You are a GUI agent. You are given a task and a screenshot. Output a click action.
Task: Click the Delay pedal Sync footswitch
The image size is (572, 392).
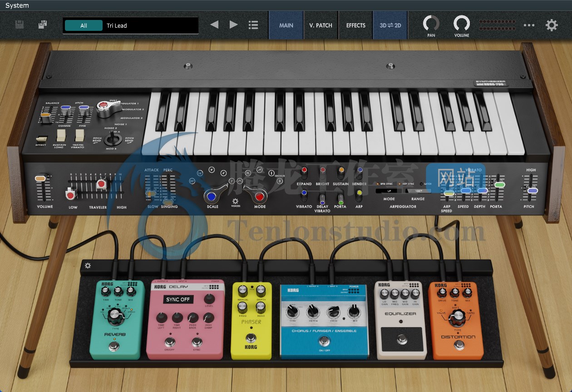[x=197, y=341]
